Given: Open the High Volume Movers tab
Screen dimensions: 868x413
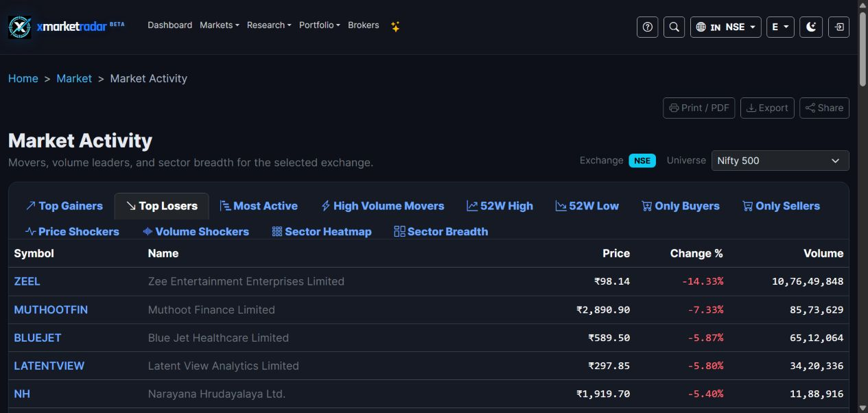Looking at the screenshot, I should click(x=383, y=206).
